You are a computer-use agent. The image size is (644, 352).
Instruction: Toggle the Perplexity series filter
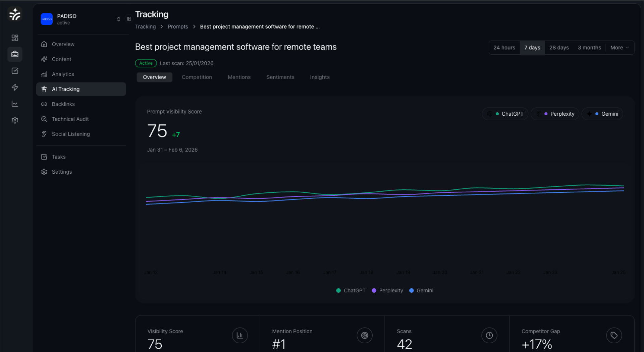[554, 114]
